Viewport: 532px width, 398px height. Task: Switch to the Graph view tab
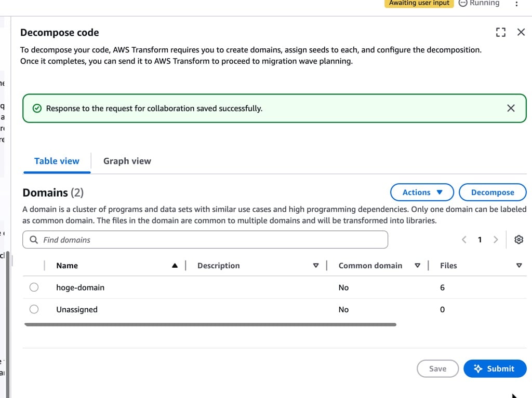click(x=127, y=161)
